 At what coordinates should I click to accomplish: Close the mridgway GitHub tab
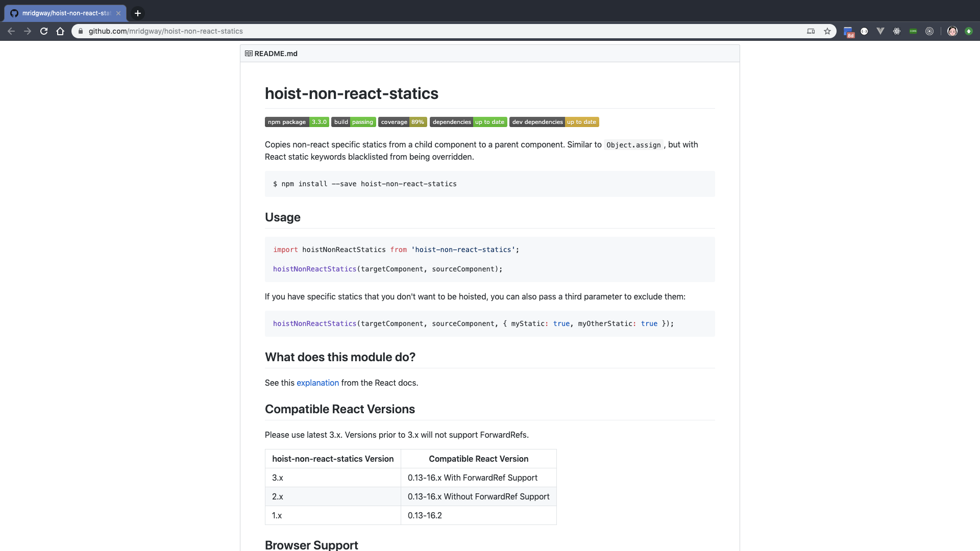pyautogui.click(x=118, y=13)
